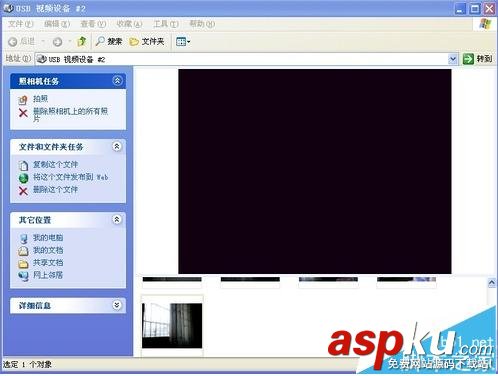
Task: Click 复制这个文件 link
Action: coord(55,165)
